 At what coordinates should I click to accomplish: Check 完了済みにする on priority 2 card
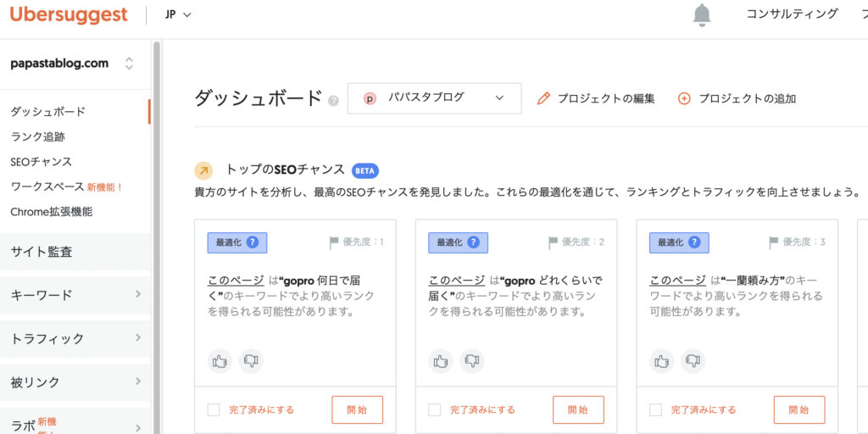pos(435,410)
